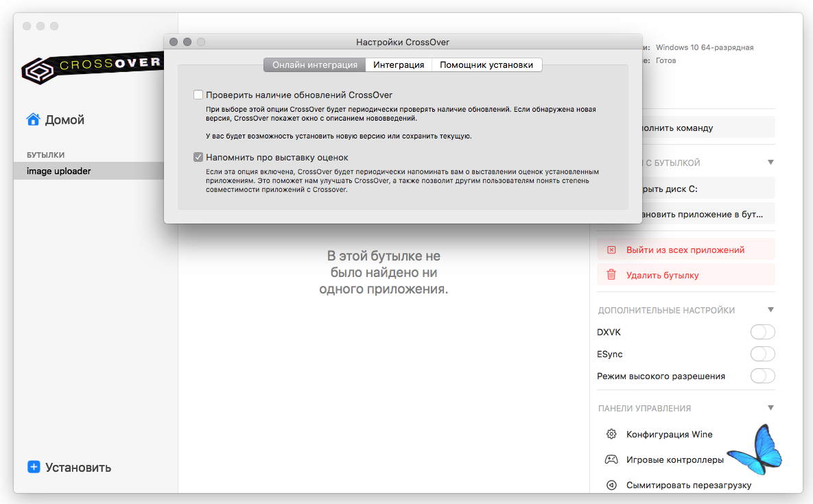Screen dimensions: 813x504
Task: Click the reboot icon beside Сымитировать перезагрузку
Action: [x=611, y=485]
